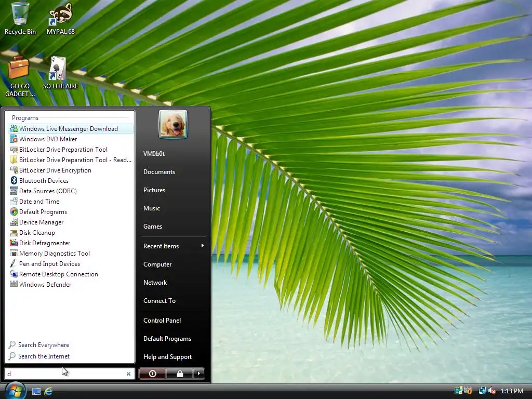Click the Date and Time label

click(x=39, y=202)
